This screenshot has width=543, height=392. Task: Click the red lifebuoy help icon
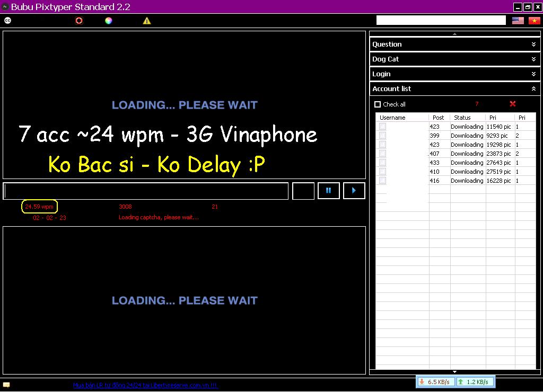79,21
